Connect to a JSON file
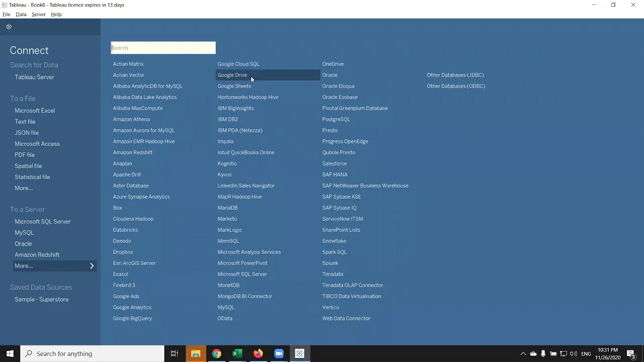Viewport: 644px width, 362px height. coord(27,133)
